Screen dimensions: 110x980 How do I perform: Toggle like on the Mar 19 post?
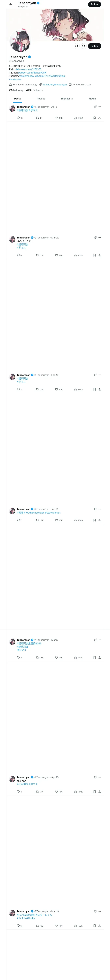coord(57,926)
